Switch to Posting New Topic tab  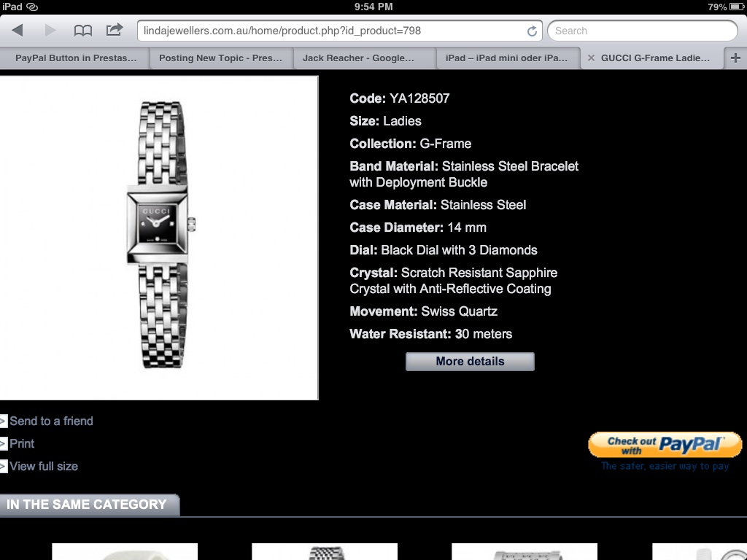point(221,58)
